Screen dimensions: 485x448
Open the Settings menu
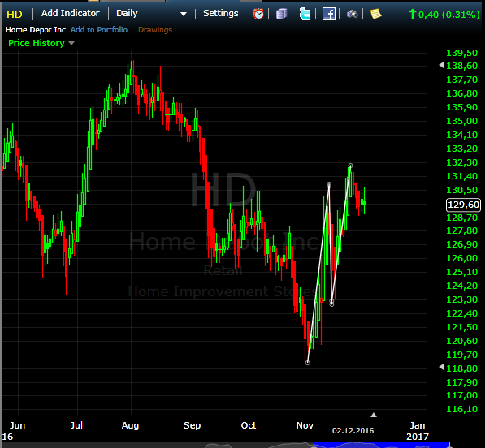(220, 13)
